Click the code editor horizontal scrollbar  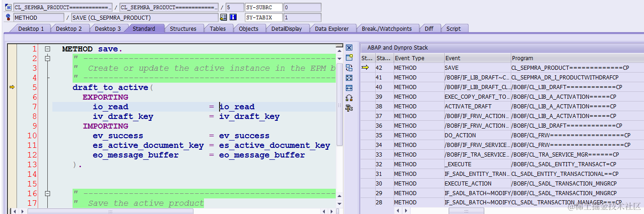110,211
